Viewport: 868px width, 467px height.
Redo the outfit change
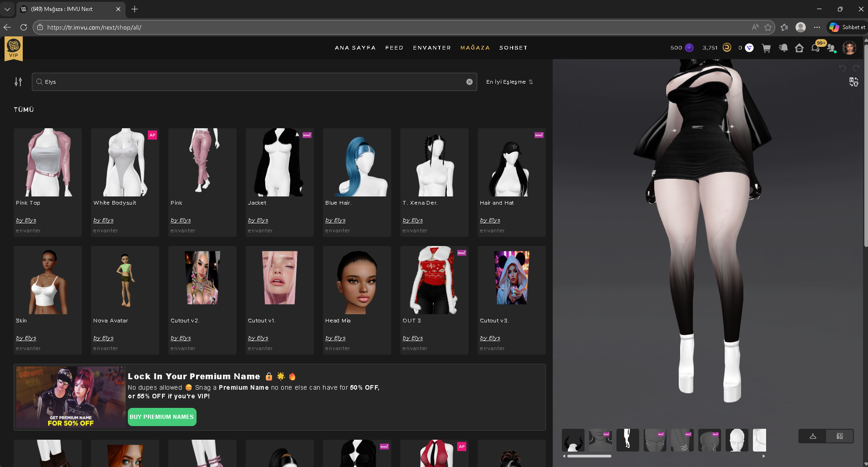856,68
